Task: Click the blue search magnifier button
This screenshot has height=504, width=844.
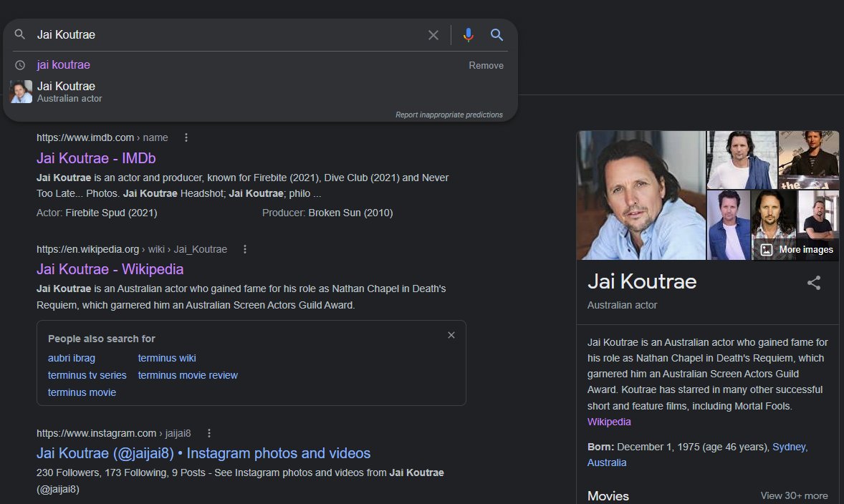Action: [x=497, y=35]
